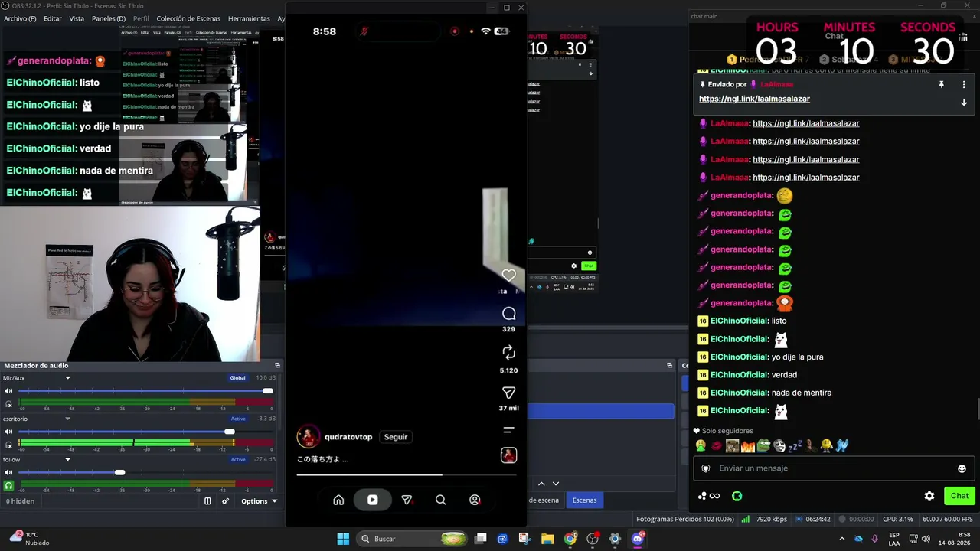Toggle monitoring for Mic/Aux headphone icon
Image resolution: width=980 pixels, height=551 pixels.
(9, 404)
